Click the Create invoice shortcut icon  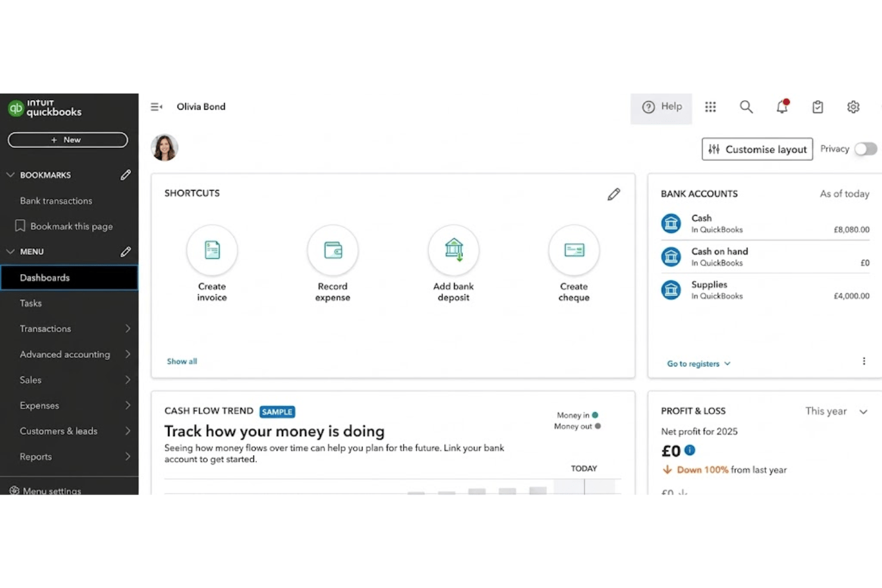coord(212,250)
